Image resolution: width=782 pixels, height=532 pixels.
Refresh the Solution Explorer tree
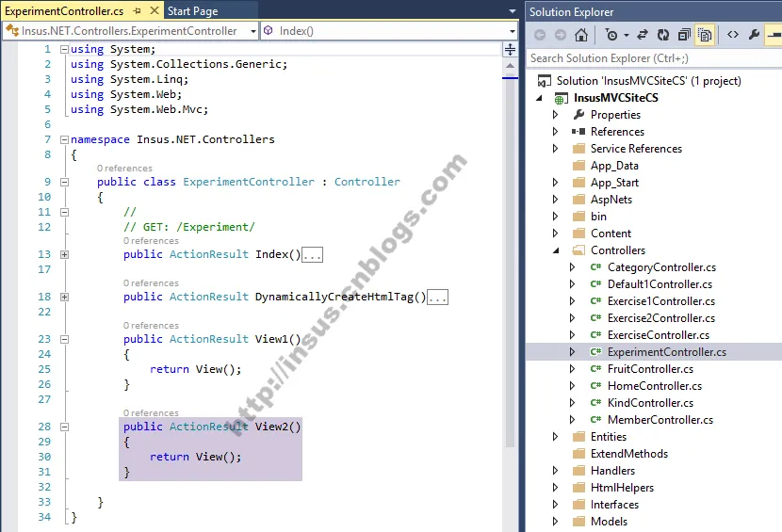tap(662, 35)
